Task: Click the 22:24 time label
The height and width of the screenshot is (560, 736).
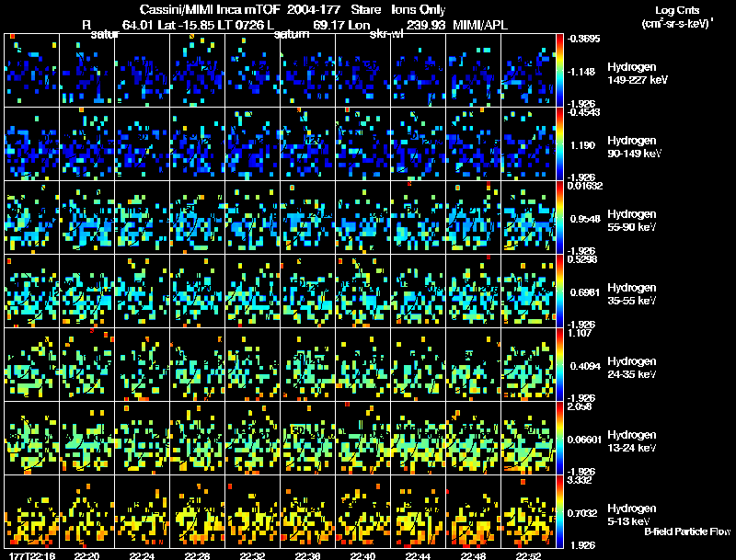Action: coord(142,555)
